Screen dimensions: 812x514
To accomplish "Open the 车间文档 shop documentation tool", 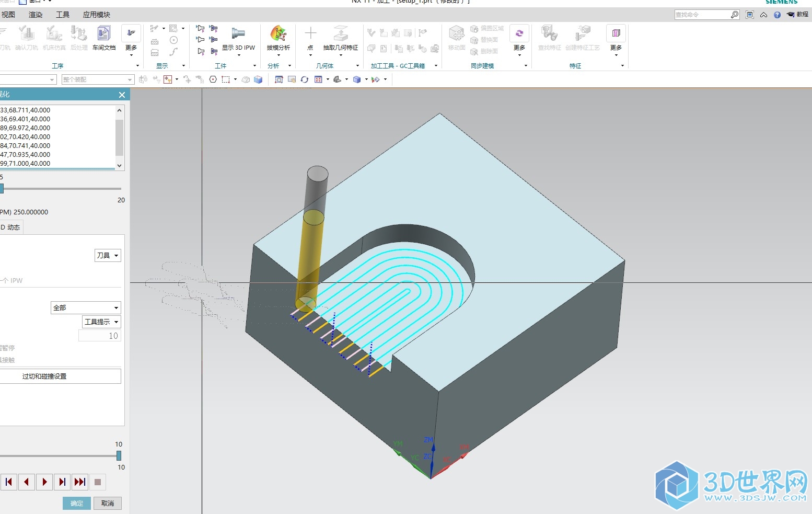I will (x=104, y=38).
